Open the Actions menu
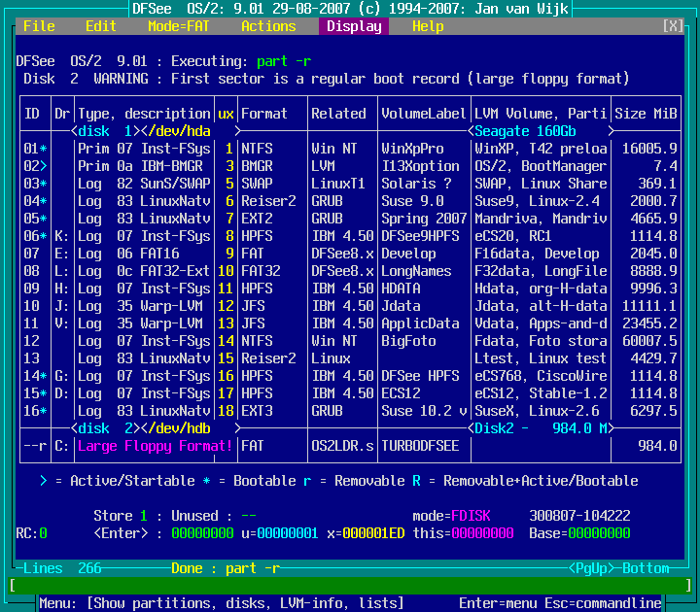The image size is (700, 612). (268, 26)
